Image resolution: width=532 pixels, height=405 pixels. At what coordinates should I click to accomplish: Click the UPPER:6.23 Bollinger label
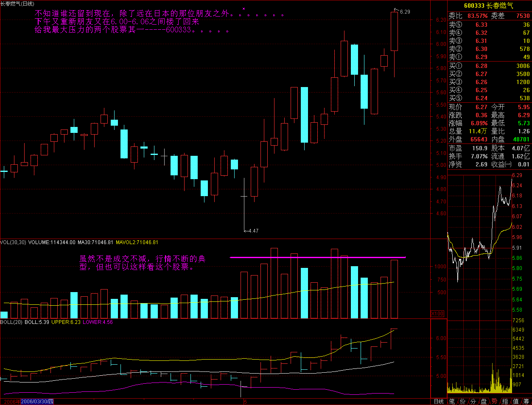[x=66, y=322]
